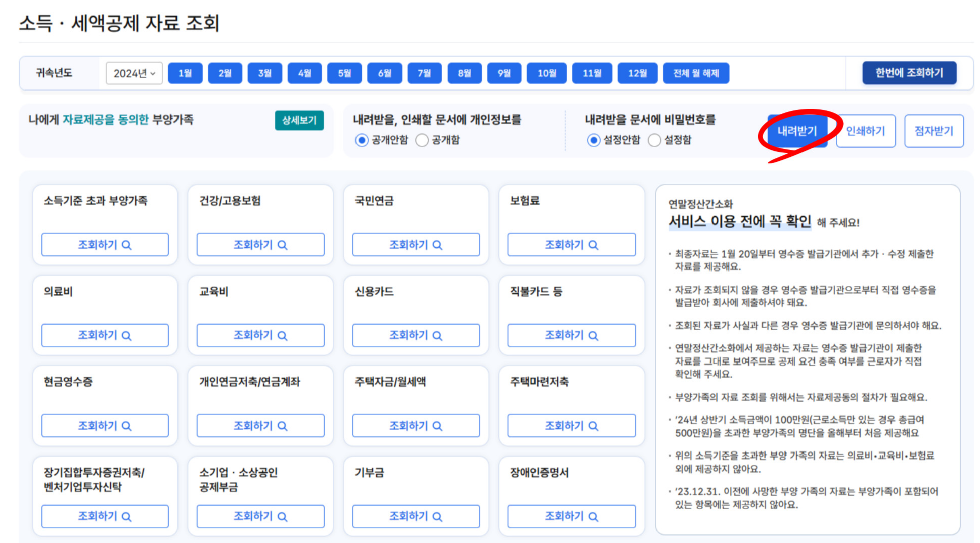
Task: Click the magnifier lookup button for 신용카드
Action: (415, 335)
